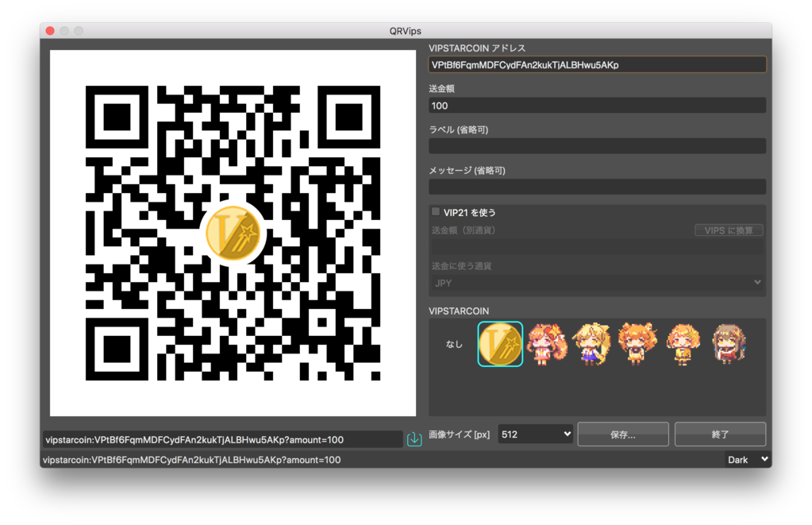Close the QRVips window with red button
812x525 pixels.
50,31
